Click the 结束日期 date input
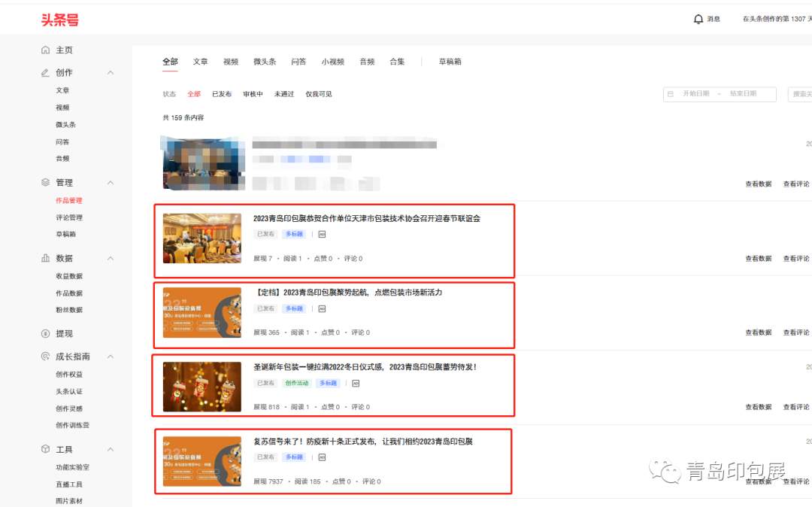Image resolution: width=812 pixels, height=507 pixels. 744,94
